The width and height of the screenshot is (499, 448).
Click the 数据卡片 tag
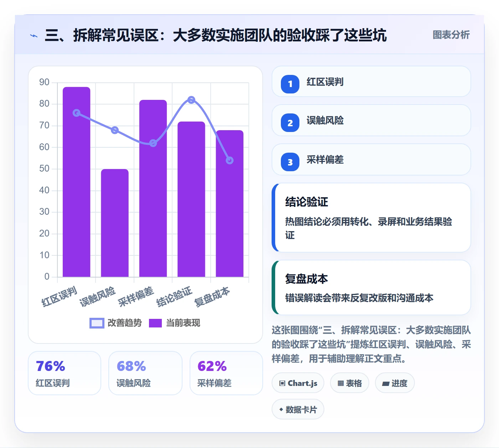click(298, 409)
